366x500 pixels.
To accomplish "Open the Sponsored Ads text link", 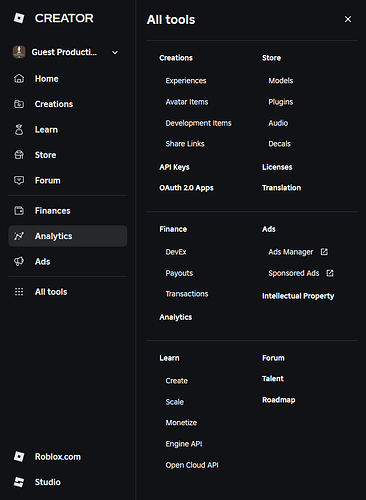I will pos(294,273).
